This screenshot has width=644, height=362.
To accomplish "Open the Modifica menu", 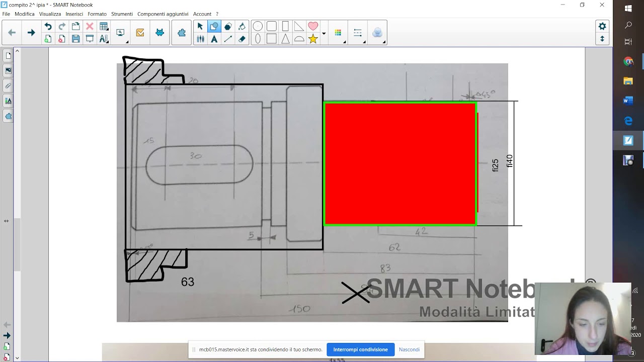I will tap(25, 14).
